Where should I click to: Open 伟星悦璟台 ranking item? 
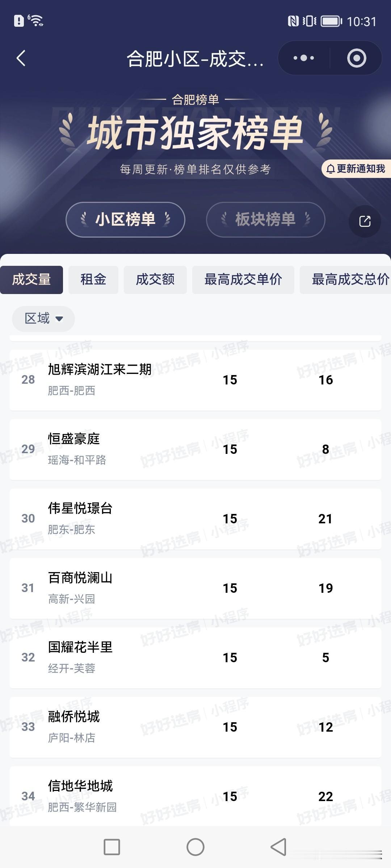coord(195,519)
